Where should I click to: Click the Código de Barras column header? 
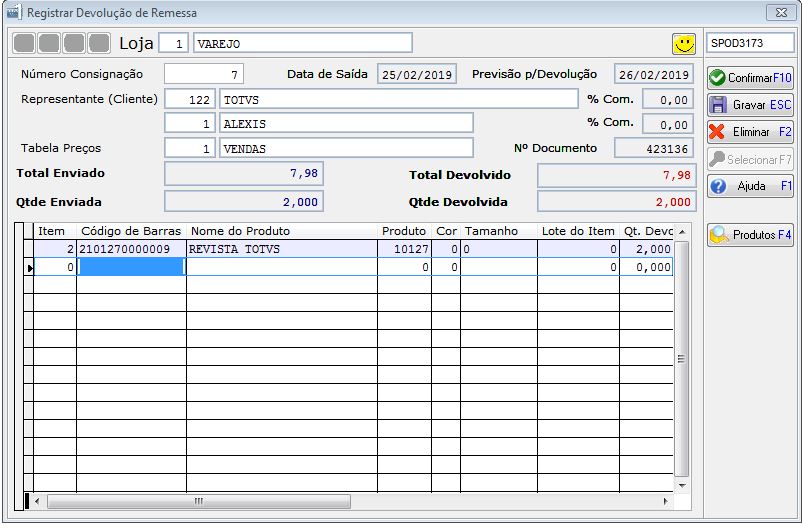131,231
